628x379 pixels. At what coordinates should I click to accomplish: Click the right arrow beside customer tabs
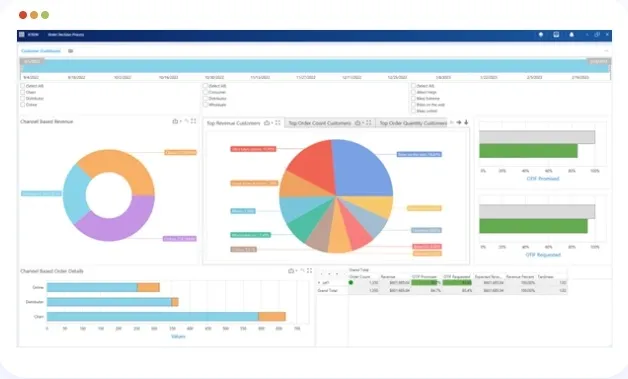click(459, 122)
